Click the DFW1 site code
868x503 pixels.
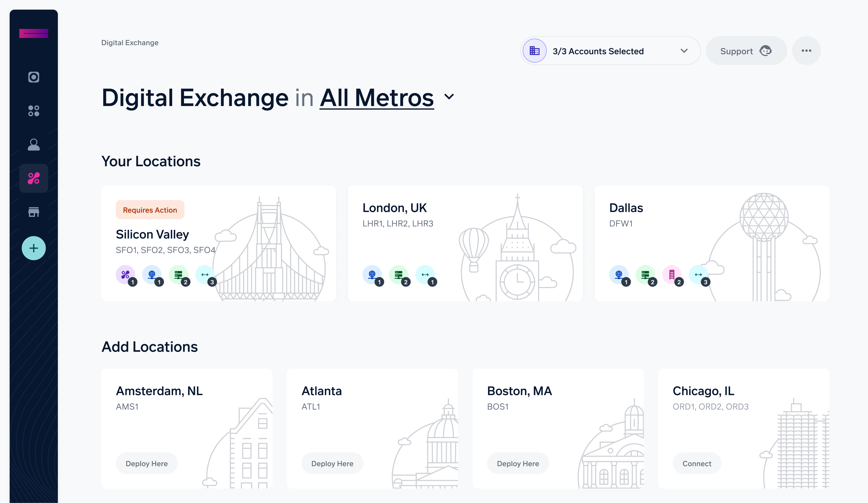coord(621,224)
